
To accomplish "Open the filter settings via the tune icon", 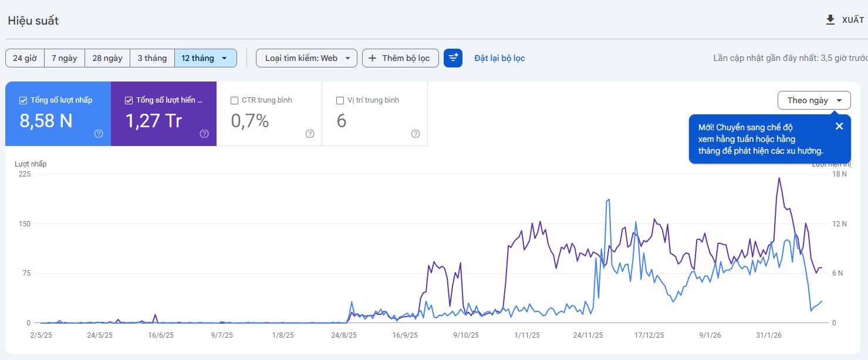I will point(452,57).
